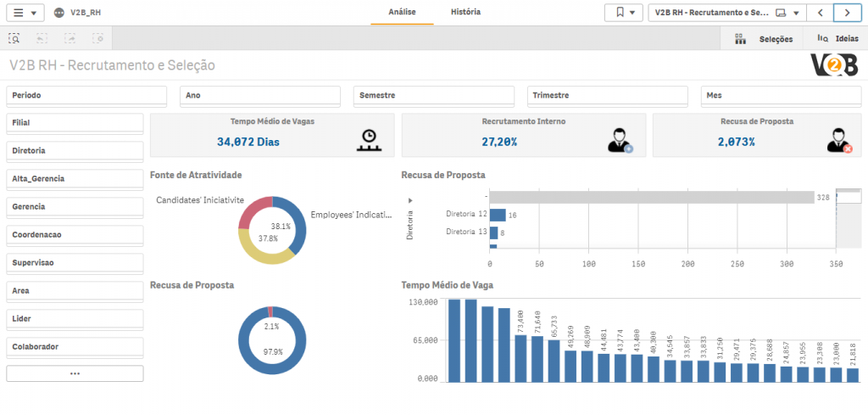Open the smart search selection tool
The height and width of the screenshot is (415, 868).
point(14,38)
